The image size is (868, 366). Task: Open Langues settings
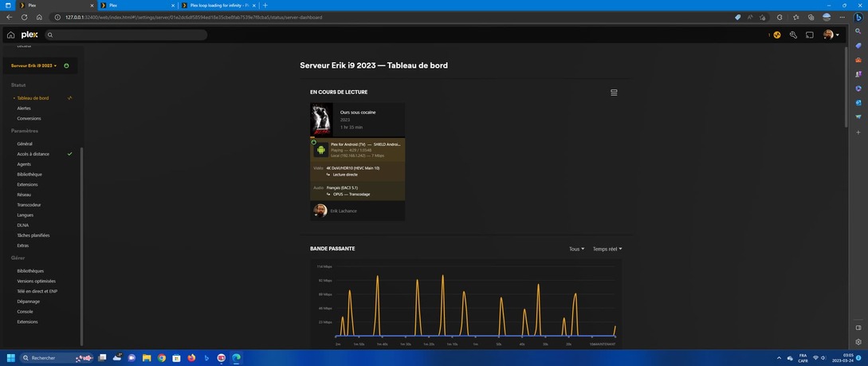click(26, 214)
